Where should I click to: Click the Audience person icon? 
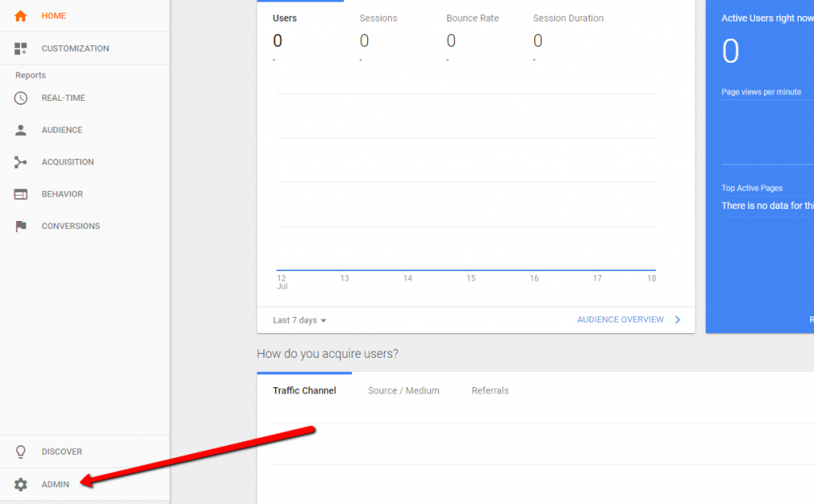tap(21, 130)
